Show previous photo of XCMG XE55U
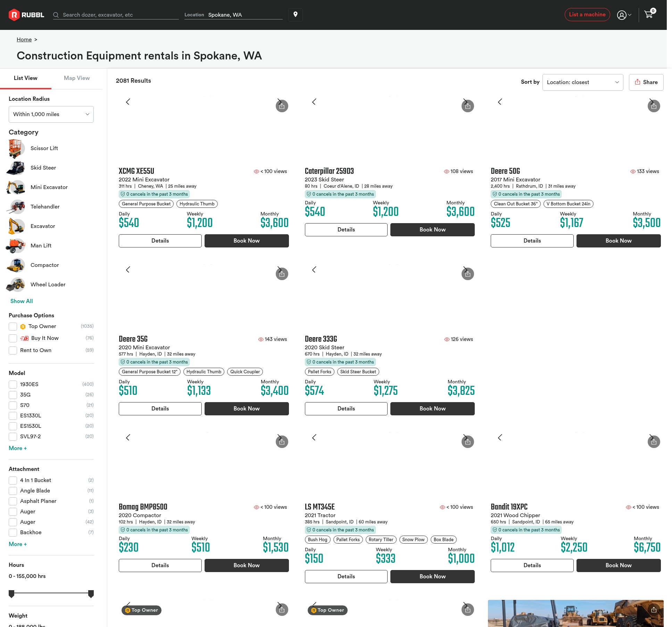The image size is (672, 627). point(128,102)
